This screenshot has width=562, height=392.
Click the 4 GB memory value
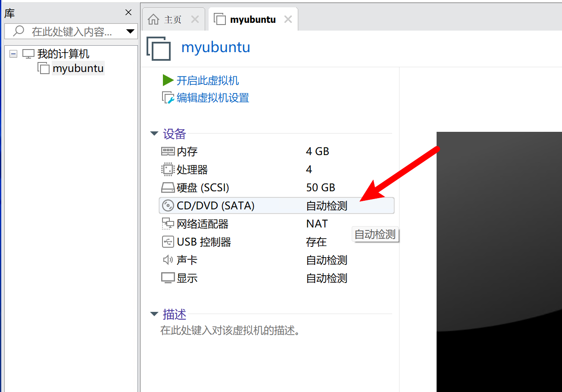pyautogui.click(x=318, y=152)
